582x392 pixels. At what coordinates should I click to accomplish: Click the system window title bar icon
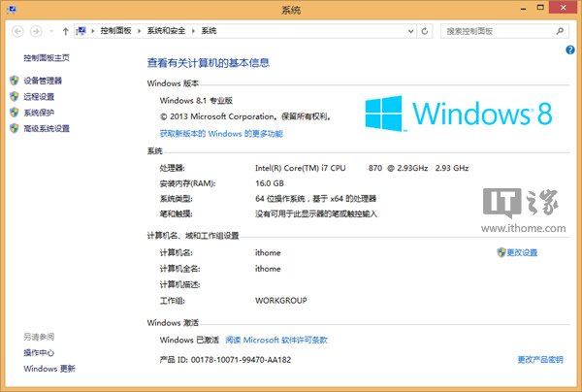(11, 10)
